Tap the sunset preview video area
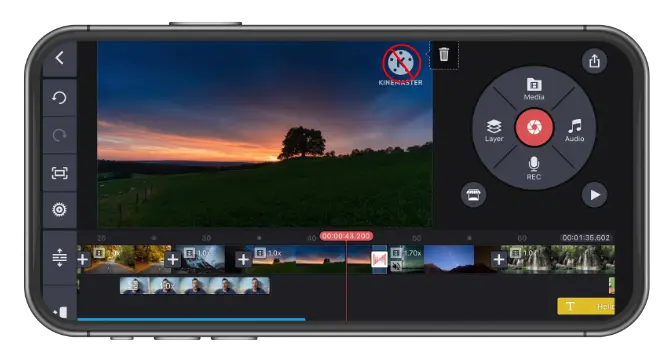This screenshot has height=360, width=672. 264,134
